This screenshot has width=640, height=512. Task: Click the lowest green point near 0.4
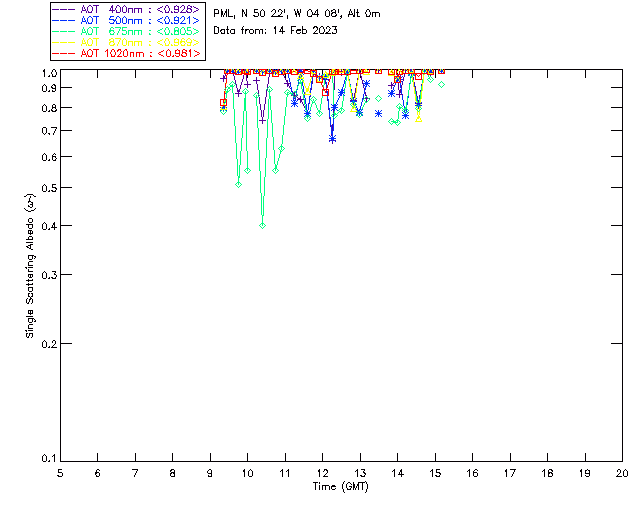point(262,225)
